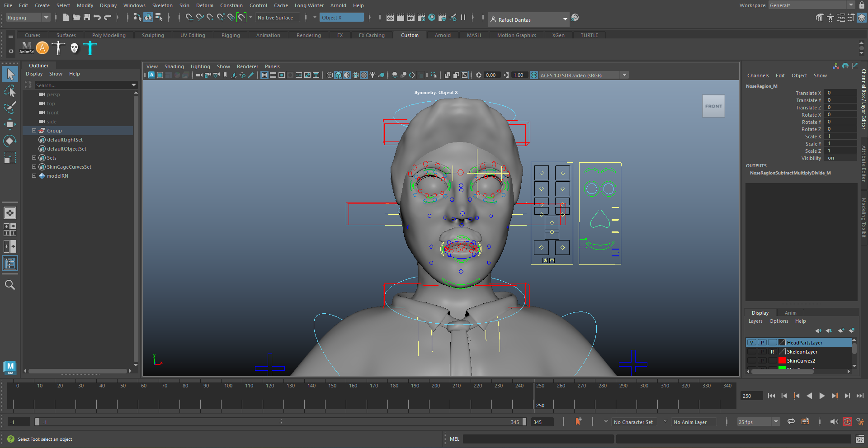Toggle view transform ON button
The height and width of the screenshot is (448, 868).
pyautogui.click(x=534, y=75)
